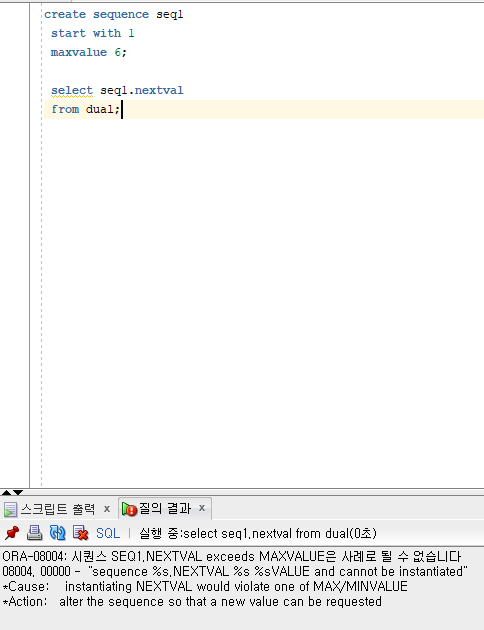Image resolution: width=484 pixels, height=630 pixels.
Task: Close the 질의 결과 tab
Action: 202,508
